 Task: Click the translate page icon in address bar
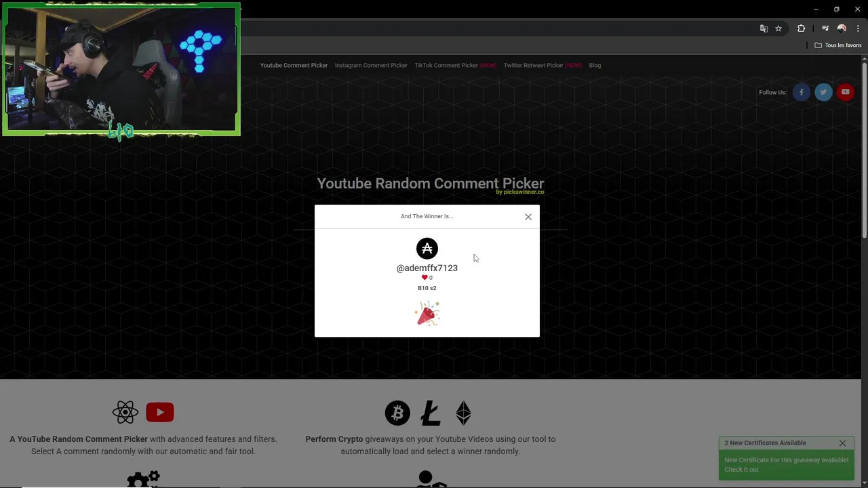[764, 28]
